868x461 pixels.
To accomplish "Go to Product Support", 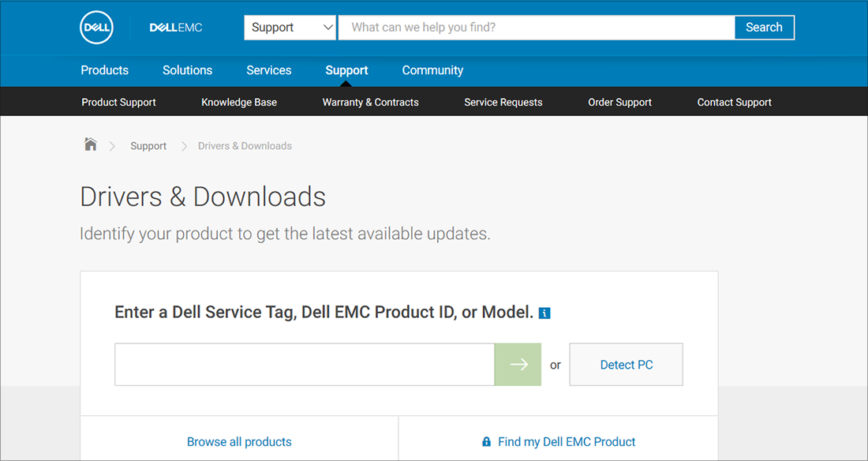I will pyautogui.click(x=118, y=102).
